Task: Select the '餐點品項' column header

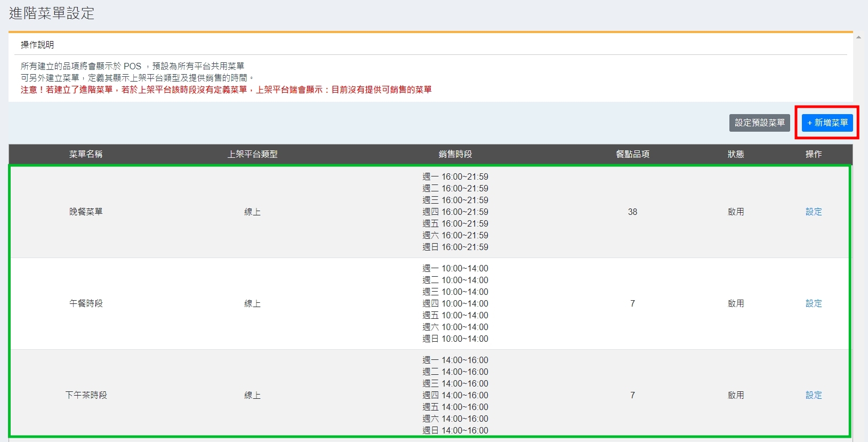Action: 632,154
